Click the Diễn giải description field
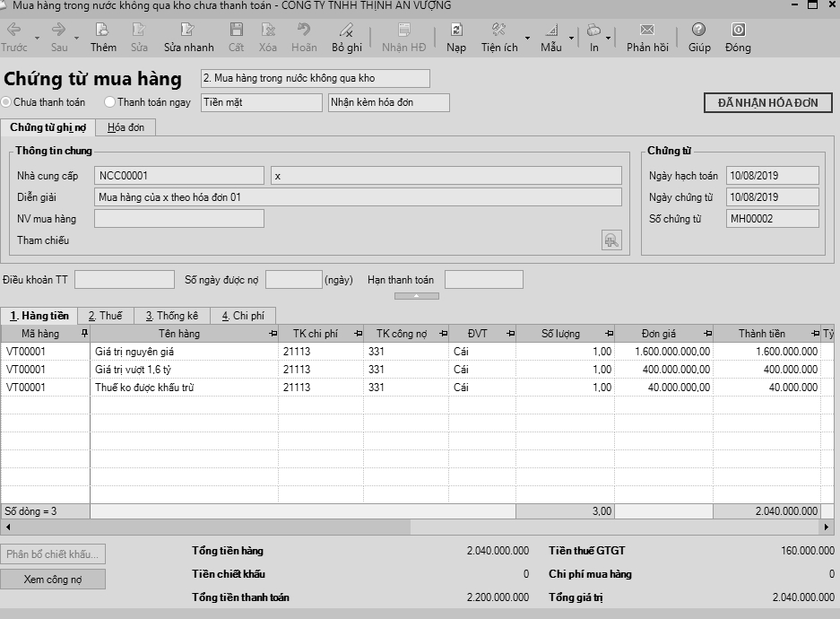This screenshot has width=840, height=619. point(357,197)
